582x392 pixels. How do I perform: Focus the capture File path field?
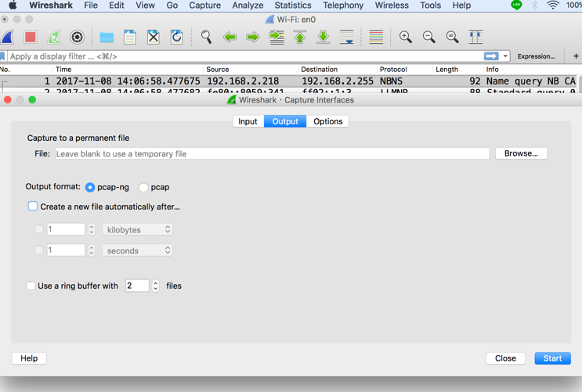273,153
